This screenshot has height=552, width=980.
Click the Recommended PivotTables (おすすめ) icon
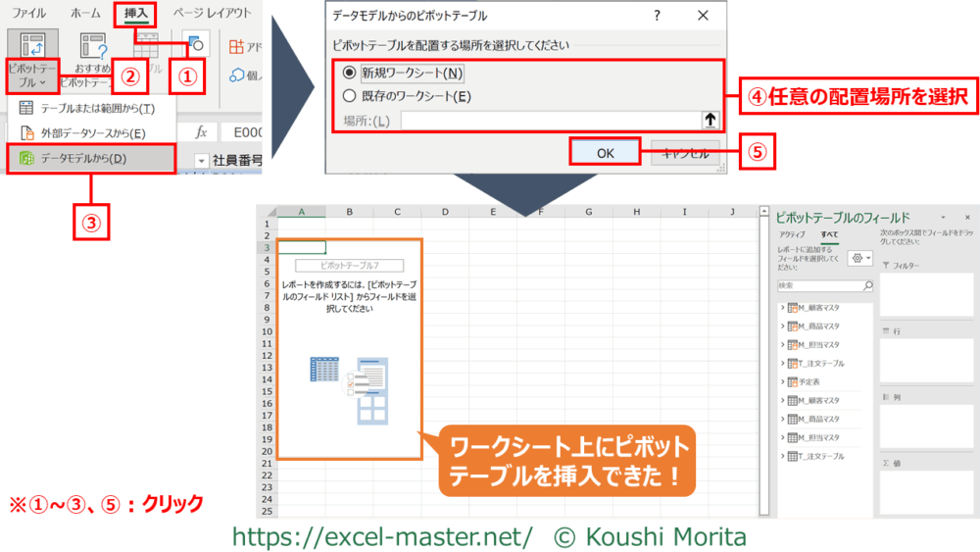click(x=93, y=47)
